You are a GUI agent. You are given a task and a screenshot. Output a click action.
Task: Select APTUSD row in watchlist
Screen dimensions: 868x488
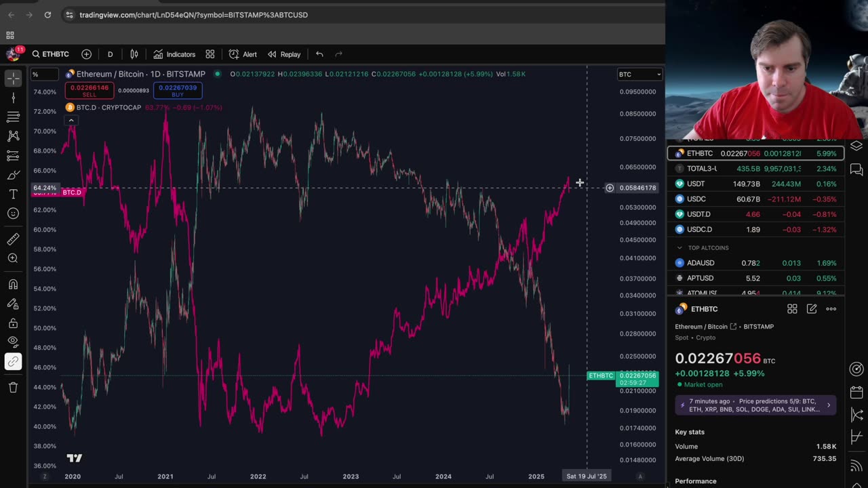(755, 278)
